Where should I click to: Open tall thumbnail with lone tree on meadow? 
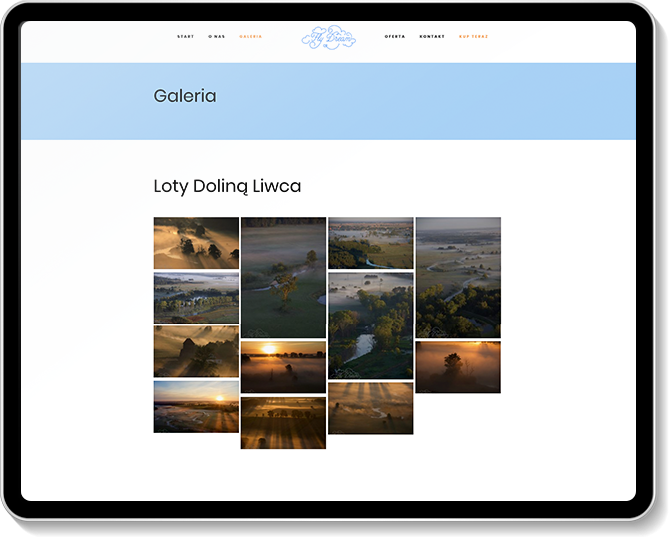point(283,277)
